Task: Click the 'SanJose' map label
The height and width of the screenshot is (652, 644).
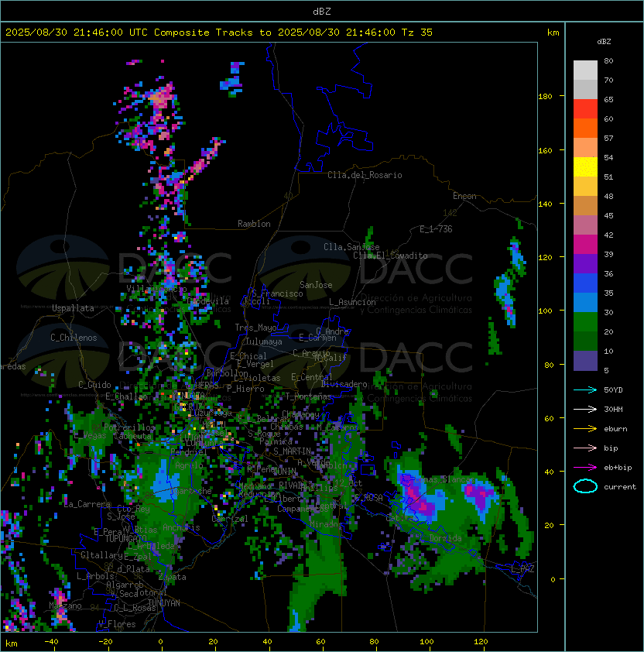Action: click(x=316, y=285)
